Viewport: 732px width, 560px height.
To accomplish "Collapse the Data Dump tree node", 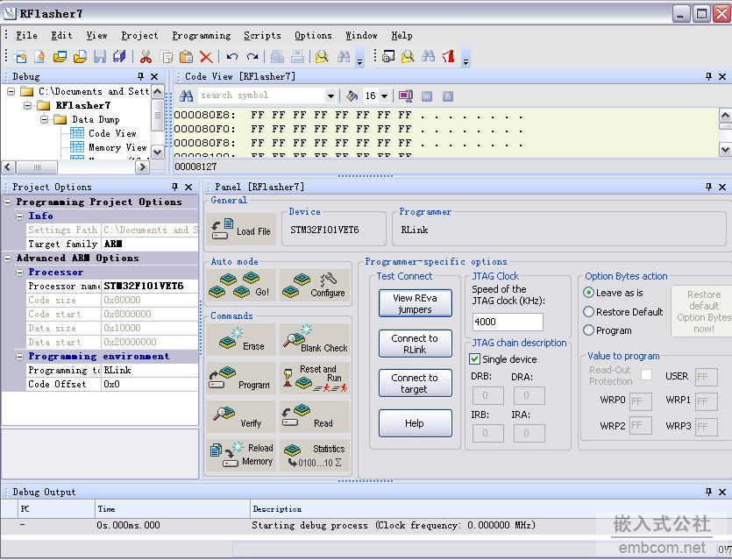I will click(45, 119).
